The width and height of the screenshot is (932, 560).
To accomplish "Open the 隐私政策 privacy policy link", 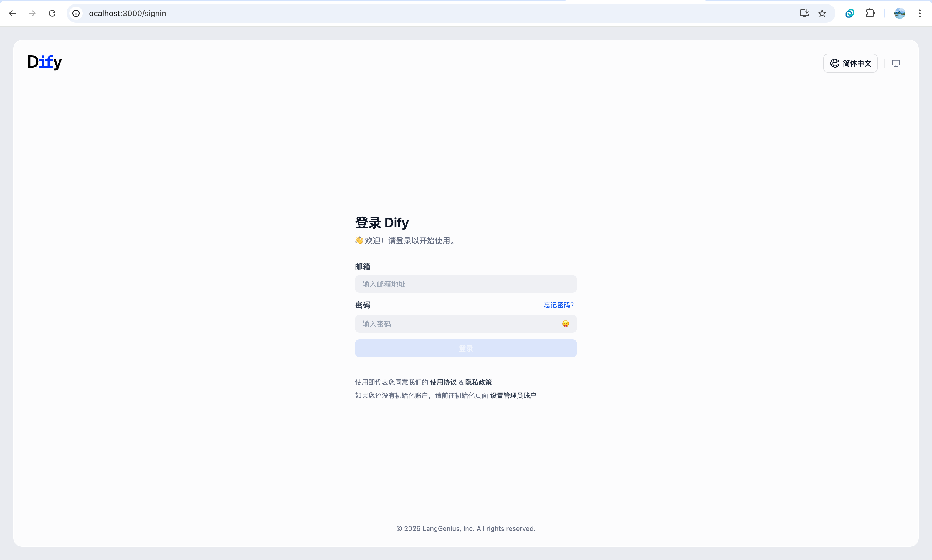I will [x=478, y=382].
